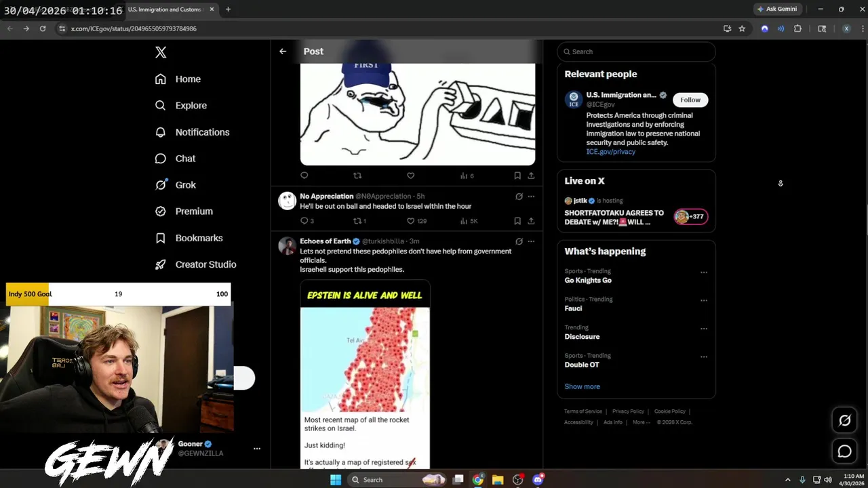Open Go Knights Go trend
This screenshot has height=488, width=868.
point(588,281)
